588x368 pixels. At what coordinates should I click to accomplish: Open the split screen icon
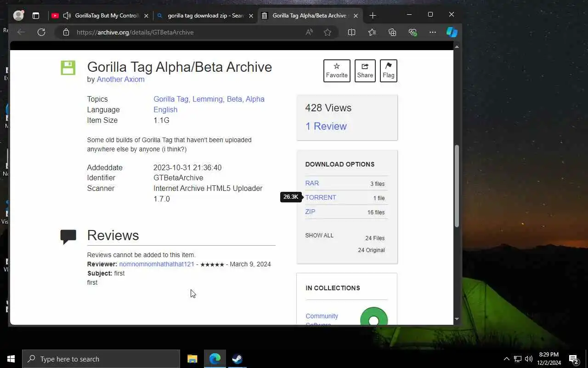tap(352, 32)
